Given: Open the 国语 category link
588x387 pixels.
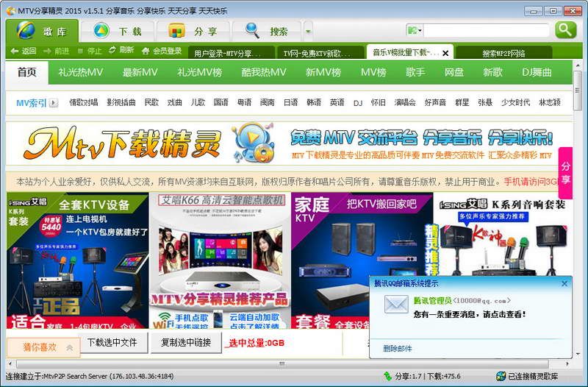Looking at the screenshot, I should coord(221,102).
